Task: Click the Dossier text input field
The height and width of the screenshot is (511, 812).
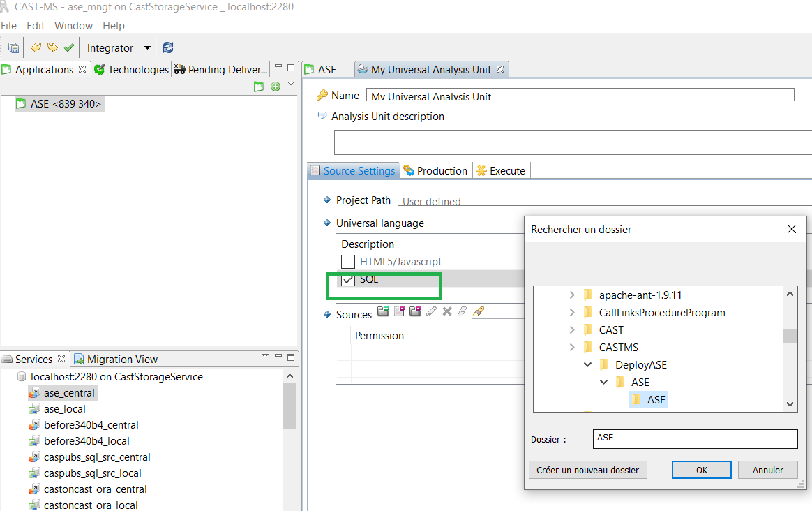Action: point(696,439)
